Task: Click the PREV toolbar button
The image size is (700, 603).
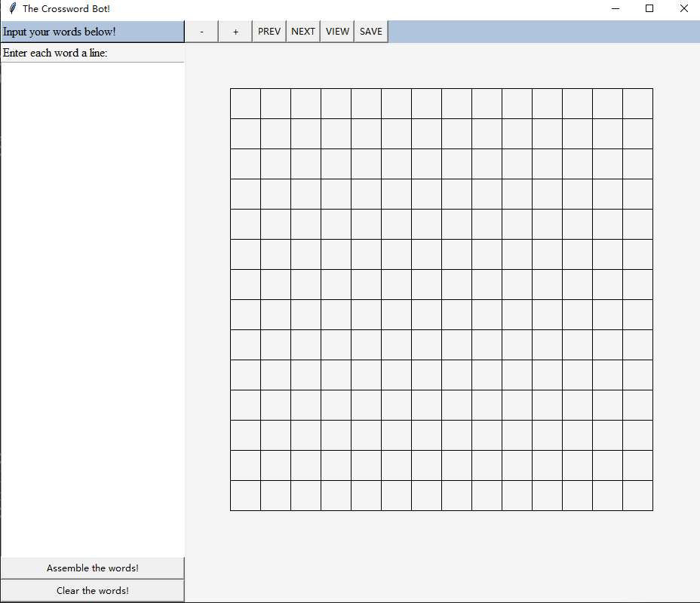Action: [269, 31]
